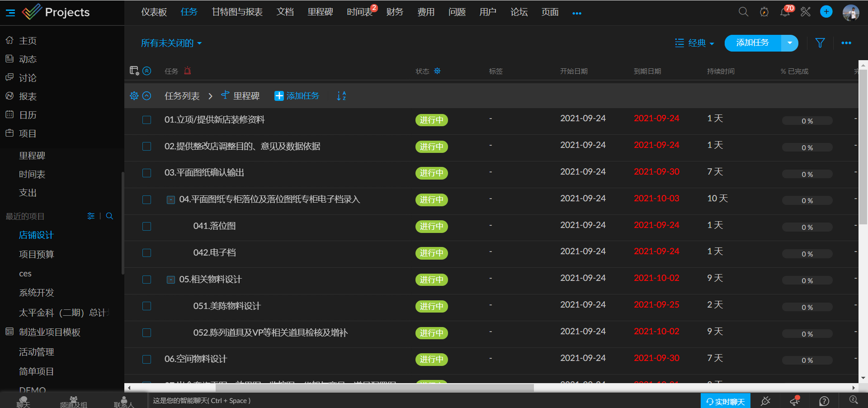Collapse the 05.相关物料设计 subtask tree
This screenshot has width=868, height=408.
point(171,280)
